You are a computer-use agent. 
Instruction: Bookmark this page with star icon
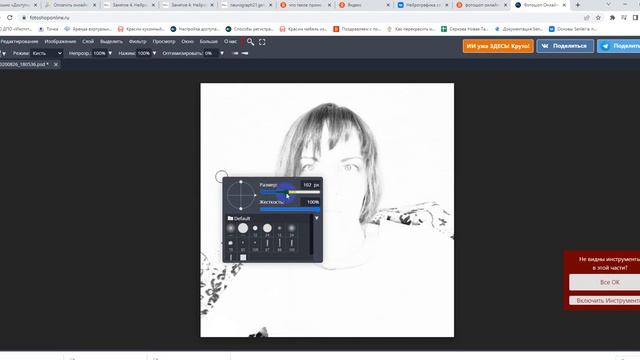598,18
